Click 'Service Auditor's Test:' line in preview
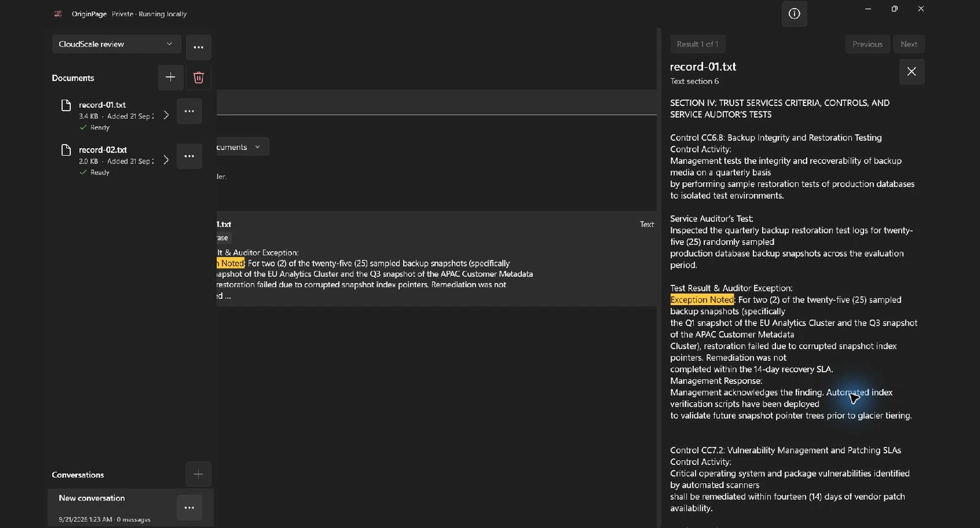 pos(712,219)
